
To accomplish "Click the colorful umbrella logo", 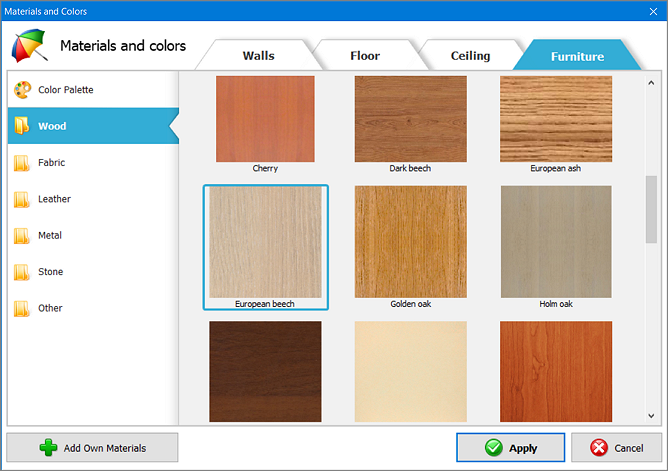I will click(x=29, y=45).
